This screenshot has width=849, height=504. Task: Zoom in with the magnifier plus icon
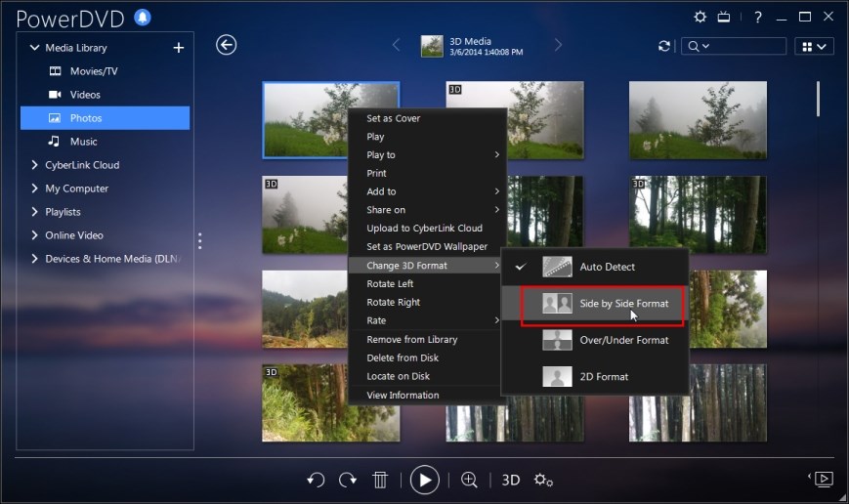click(x=469, y=480)
